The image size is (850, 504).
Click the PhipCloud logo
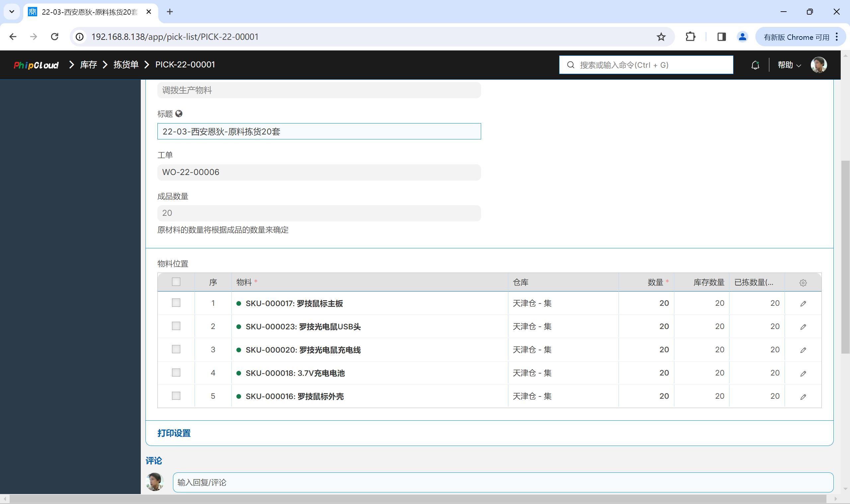pos(36,65)
